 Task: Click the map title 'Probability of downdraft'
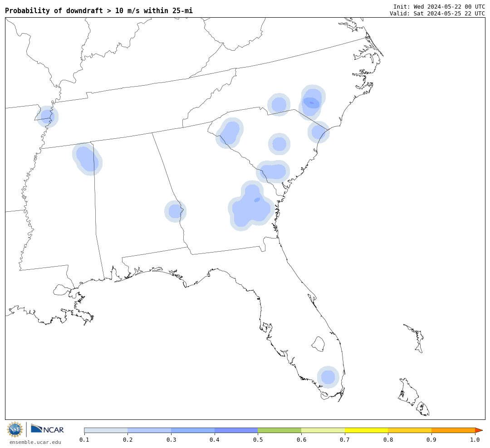coord(54,10)
